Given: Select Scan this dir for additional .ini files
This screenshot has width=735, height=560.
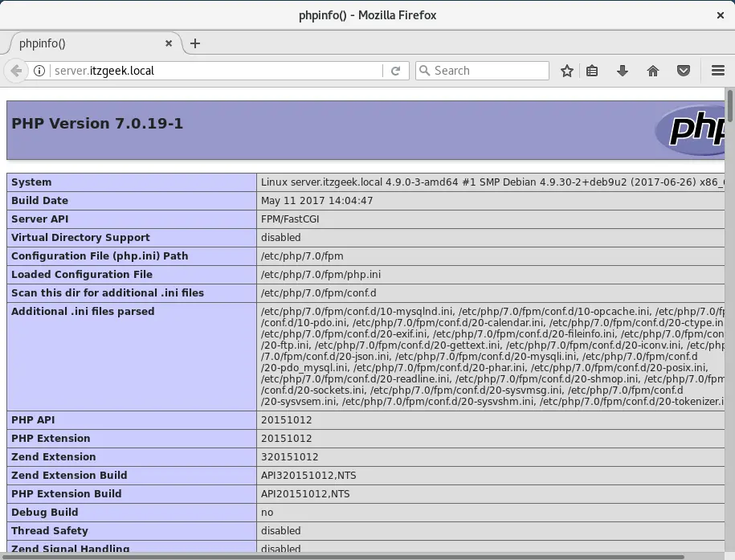Looking at the screenshot, I should click(x=108, y=293).
